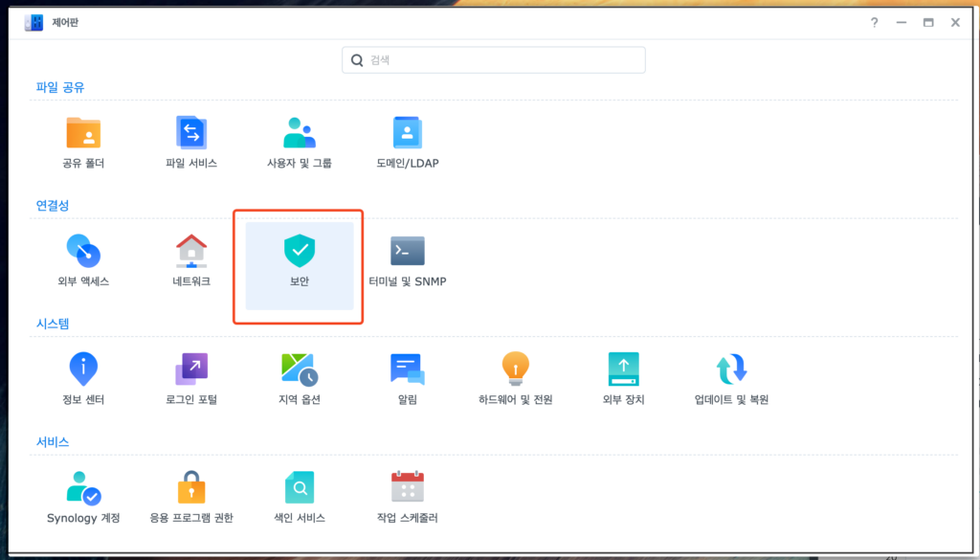Viewport: 980px width, 560px height.
Task: Open 지역 옵션 regional options icon
Action: [x=300, y=369]
